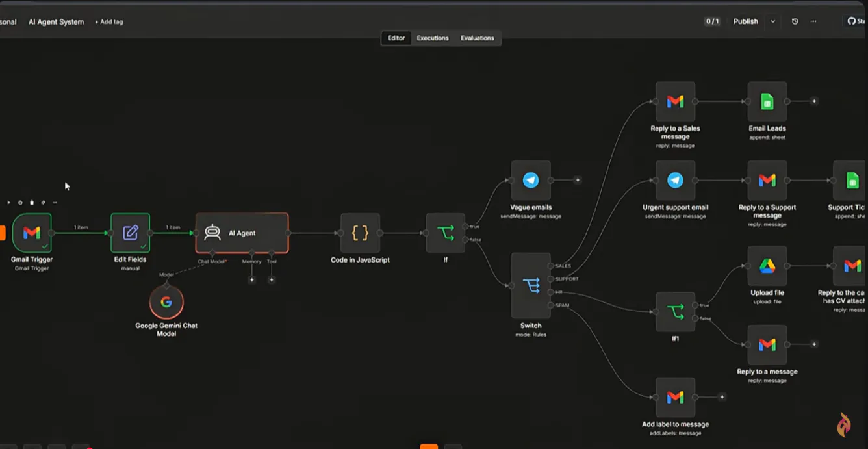Click the If node false output connector
Image resolution: width=868 pixels, height=449 pixels.
point(465,240)
